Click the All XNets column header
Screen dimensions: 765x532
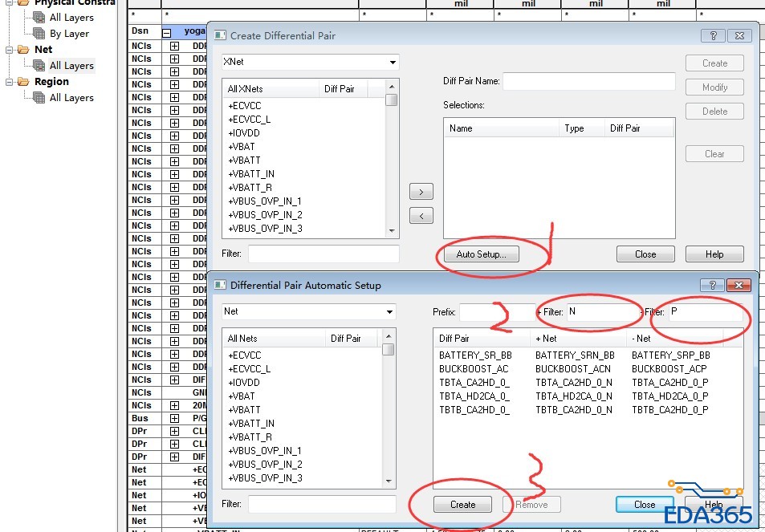click(x=271, y=89)
